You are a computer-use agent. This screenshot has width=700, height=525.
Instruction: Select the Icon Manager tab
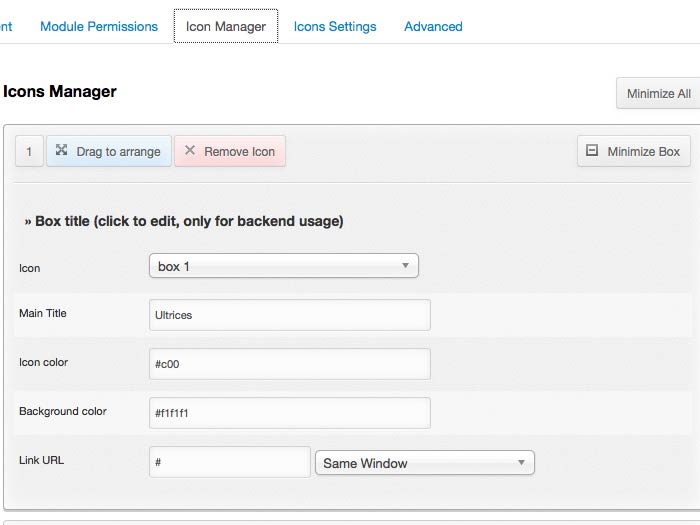click(226, 27)
